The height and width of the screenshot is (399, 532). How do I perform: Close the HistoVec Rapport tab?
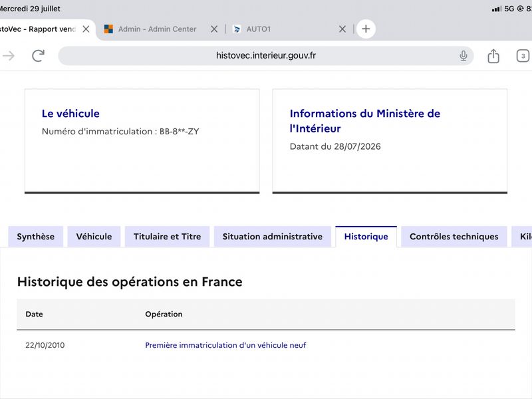pos(86,29)
